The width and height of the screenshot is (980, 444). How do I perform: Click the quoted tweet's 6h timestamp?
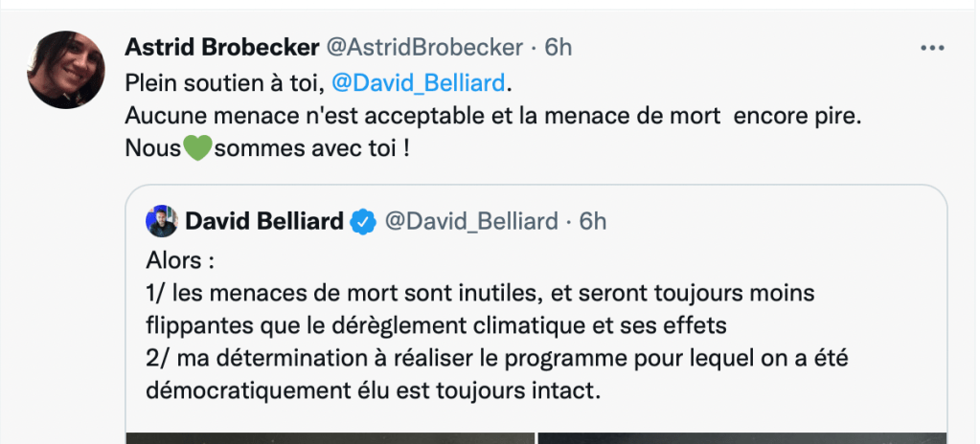pyautogui.click(x=593, y=222)
